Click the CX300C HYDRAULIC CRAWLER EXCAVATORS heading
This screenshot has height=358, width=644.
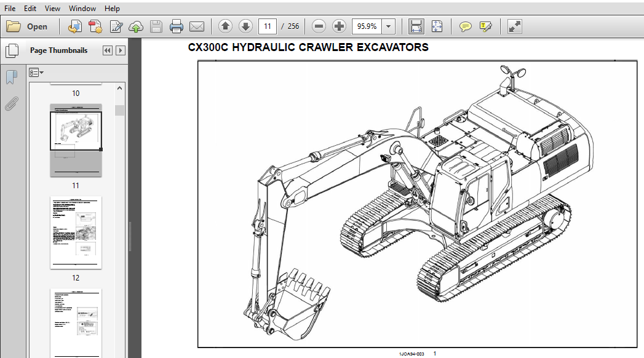coord(308,47)
